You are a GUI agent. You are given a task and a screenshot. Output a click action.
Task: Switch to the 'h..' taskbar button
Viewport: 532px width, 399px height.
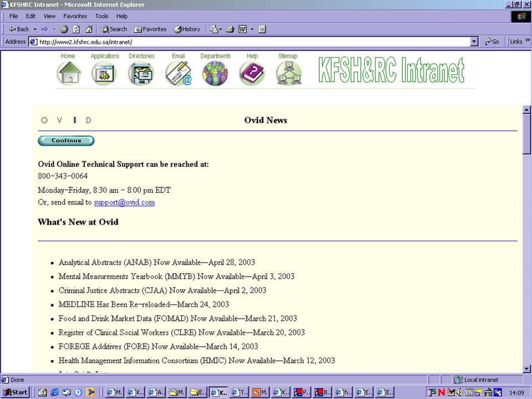point(344,392)
